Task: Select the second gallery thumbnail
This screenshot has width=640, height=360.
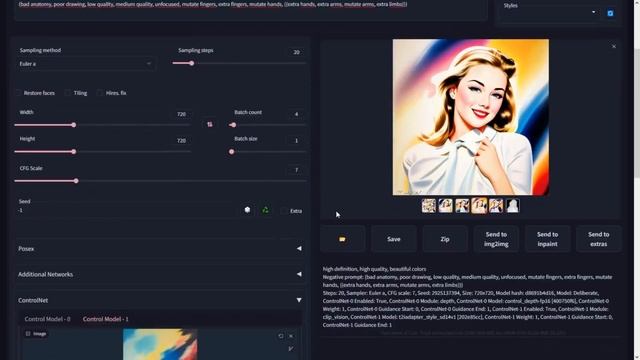Action: (x=446, y=205)
